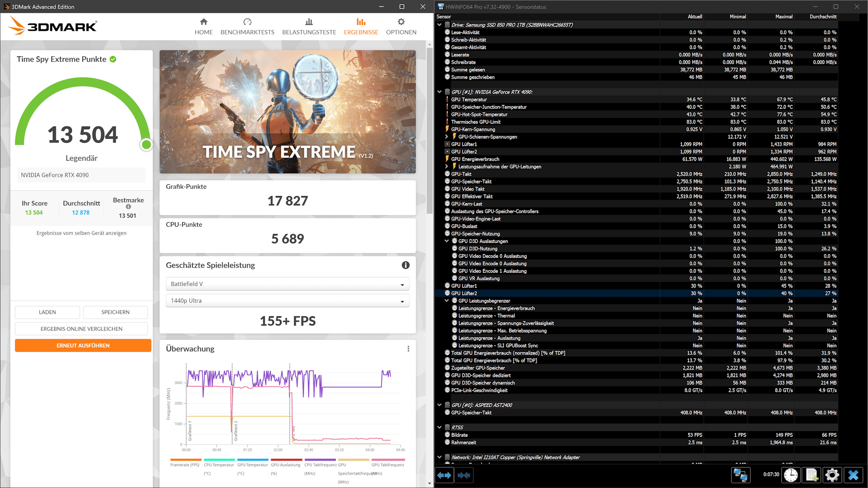This screenshot has width=868, height=488.
Task: Click the HWiNFO collapse columns arrows icon
Action: pos(464,475)
